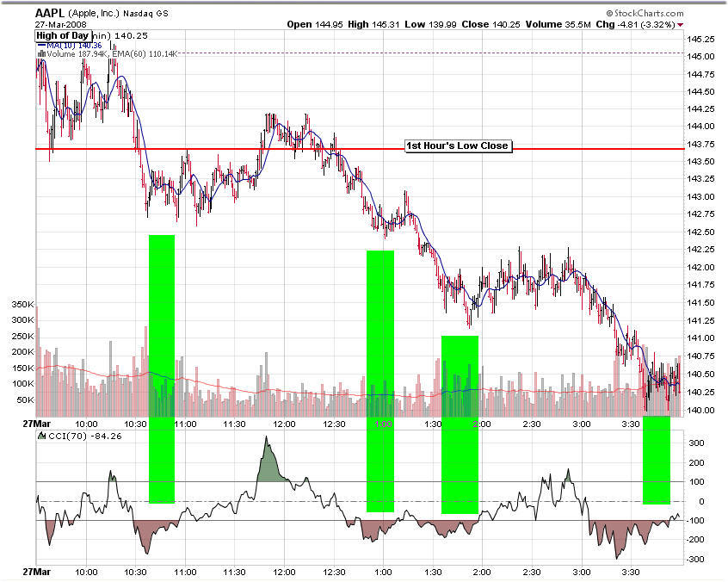Click 145.25 on the price scale
Screen dimensions: 728x582
pos(700,40)
